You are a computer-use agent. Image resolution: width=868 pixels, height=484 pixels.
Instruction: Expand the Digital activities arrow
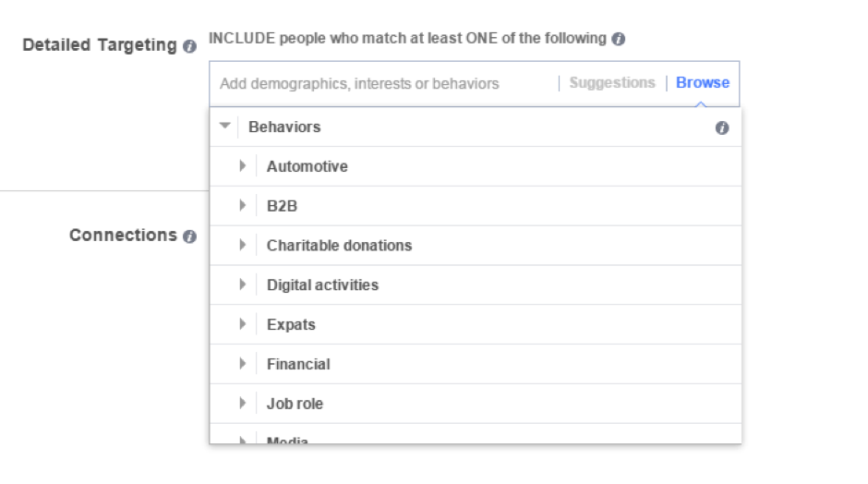243,284
